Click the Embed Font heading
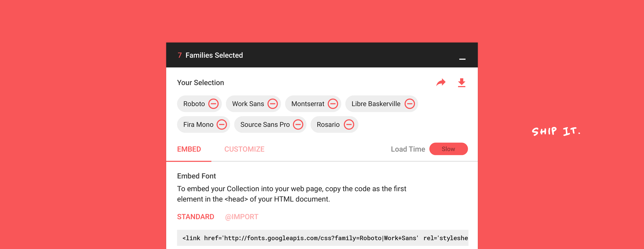 click(196, 176)
